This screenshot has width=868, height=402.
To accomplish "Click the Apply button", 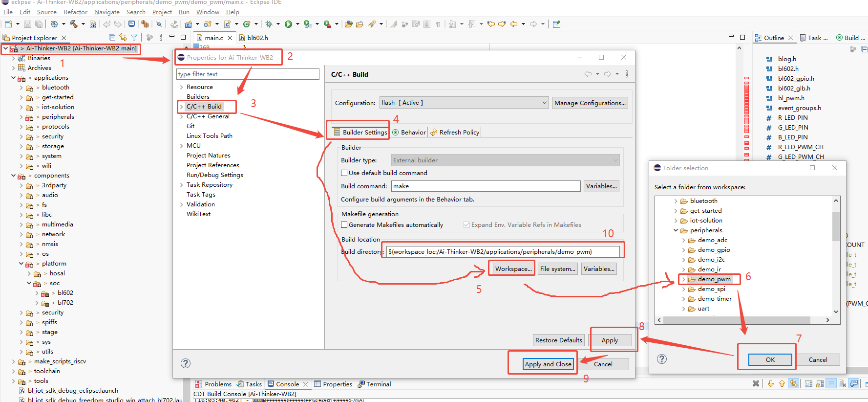I will (x=610, y=340).
